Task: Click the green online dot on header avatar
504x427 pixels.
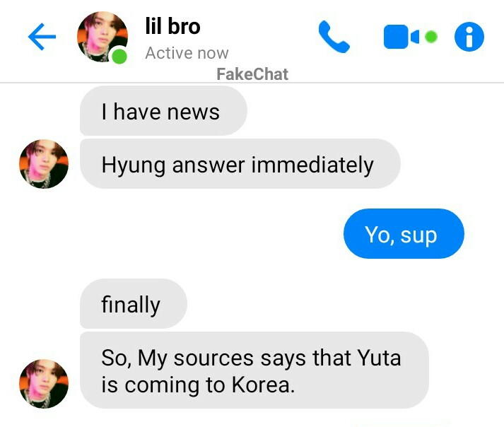Action: [119, 57]
